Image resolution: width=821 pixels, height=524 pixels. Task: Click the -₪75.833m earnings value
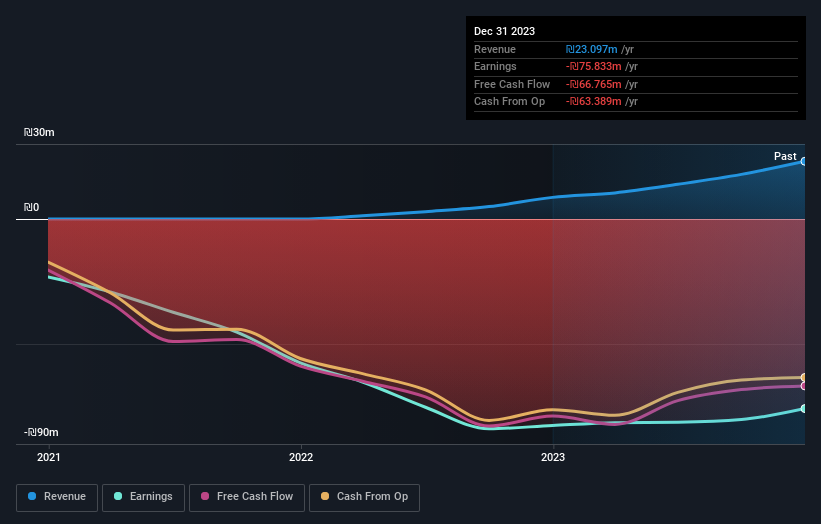tap(594, 66)
